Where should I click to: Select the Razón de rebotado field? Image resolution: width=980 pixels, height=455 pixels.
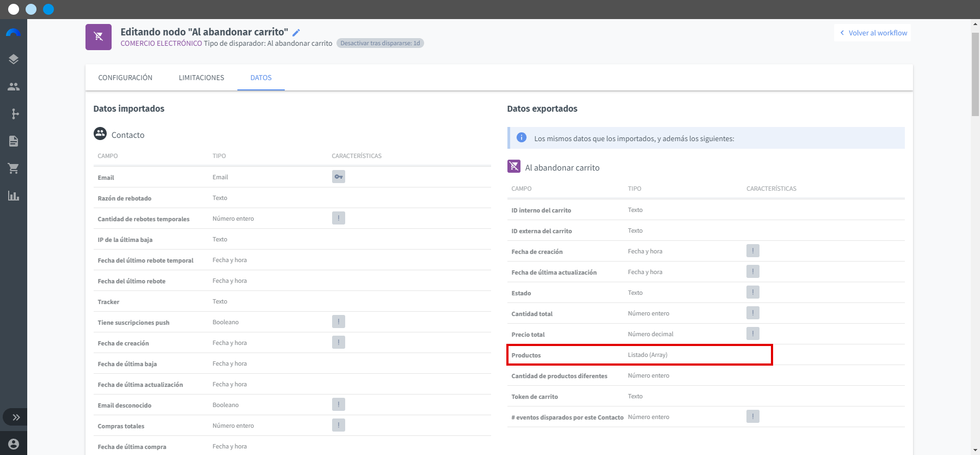(125, 198)
